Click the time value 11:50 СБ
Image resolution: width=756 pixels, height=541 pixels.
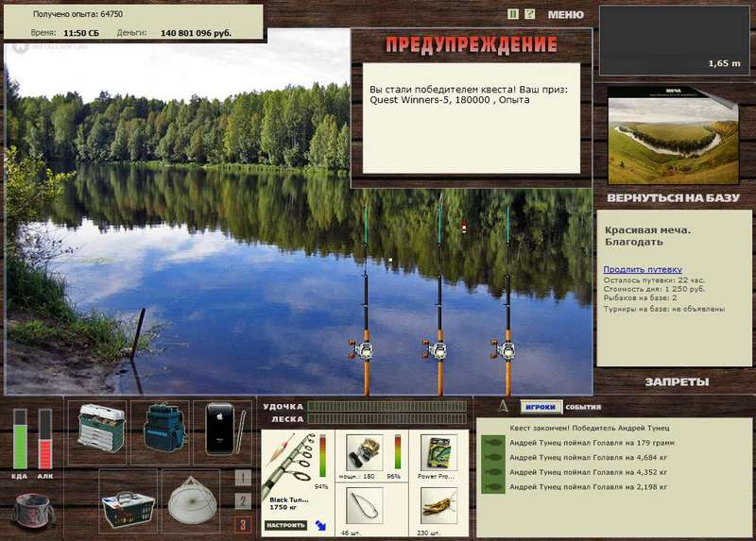[81, 33]
